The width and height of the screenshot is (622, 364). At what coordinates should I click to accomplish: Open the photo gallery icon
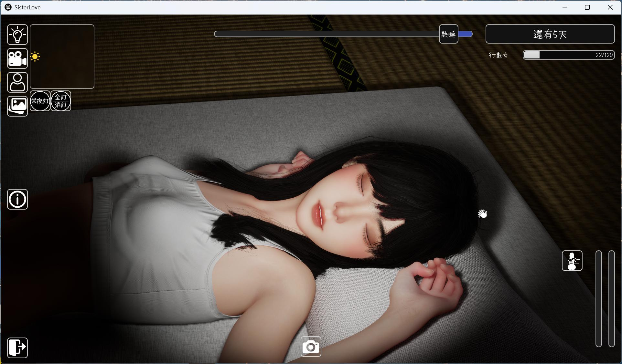17,106
